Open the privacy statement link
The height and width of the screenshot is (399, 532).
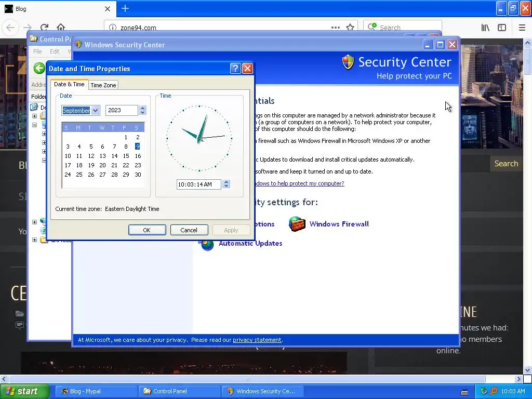pos(257,340)
